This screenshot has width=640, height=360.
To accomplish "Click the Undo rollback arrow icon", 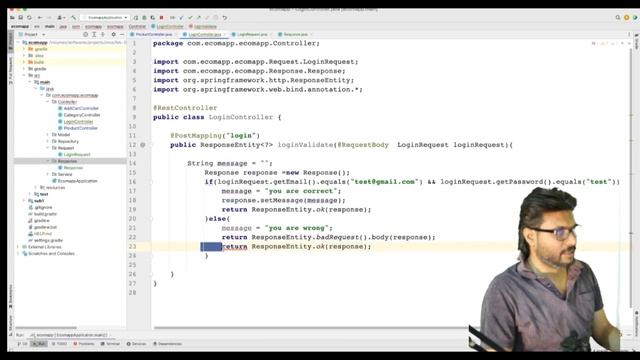I will click(x=224, y=18).
